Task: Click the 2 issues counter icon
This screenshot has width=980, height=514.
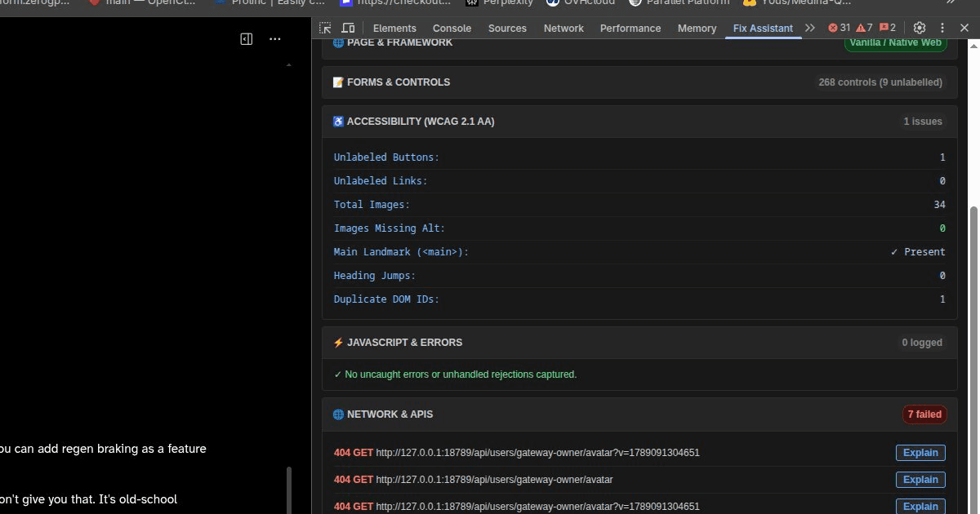Action: pos(887,28)
